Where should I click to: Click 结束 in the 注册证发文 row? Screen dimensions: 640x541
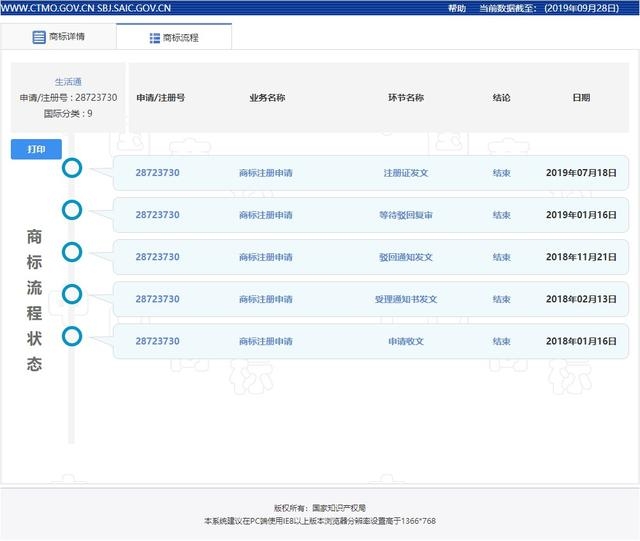tap(502, 173)
